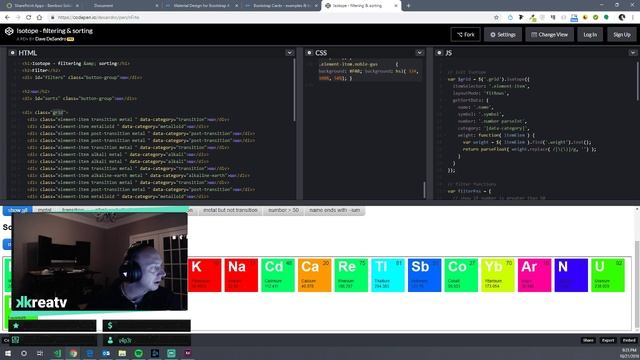Click the Embed button in CodePen footer
Image resolution: width=640 pixels, height=360 pixels.
point(629,340)
